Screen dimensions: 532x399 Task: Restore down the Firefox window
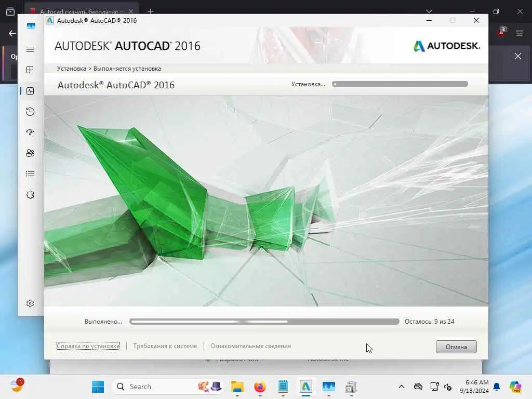point(496,11)
